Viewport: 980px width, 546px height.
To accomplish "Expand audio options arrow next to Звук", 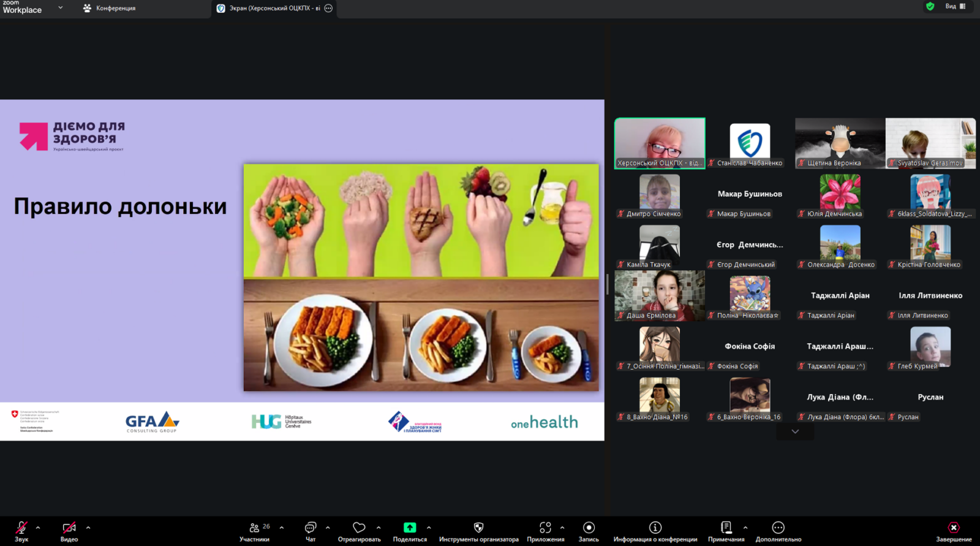I will [x=38, y=527].
